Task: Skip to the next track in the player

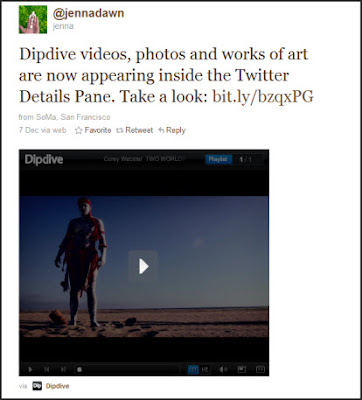Action: pyautogui.click(x=63, y=369)
